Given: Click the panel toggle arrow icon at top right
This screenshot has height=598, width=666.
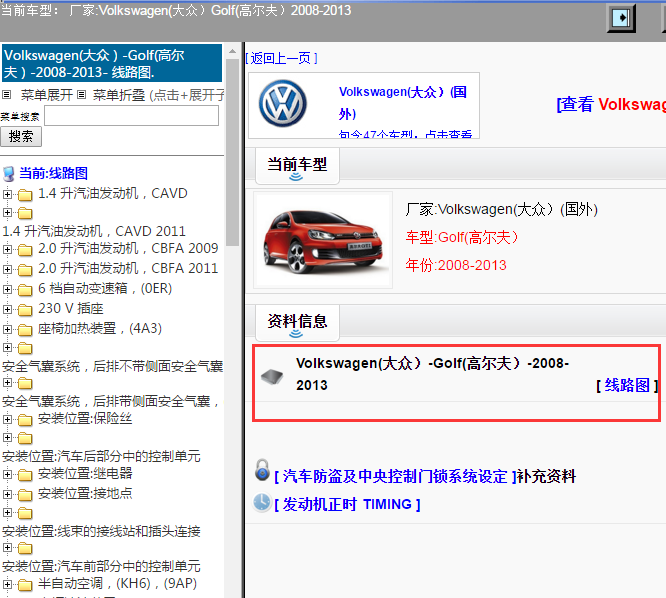Looking at the screenshot, I should click(621, 18).
